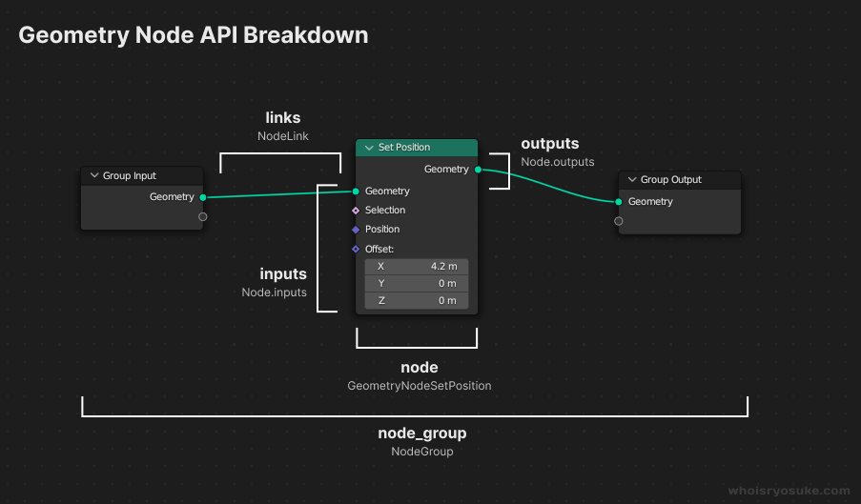Collapse the Group Input node chevron
861x504 pixels.
click(x=94, y=176)
